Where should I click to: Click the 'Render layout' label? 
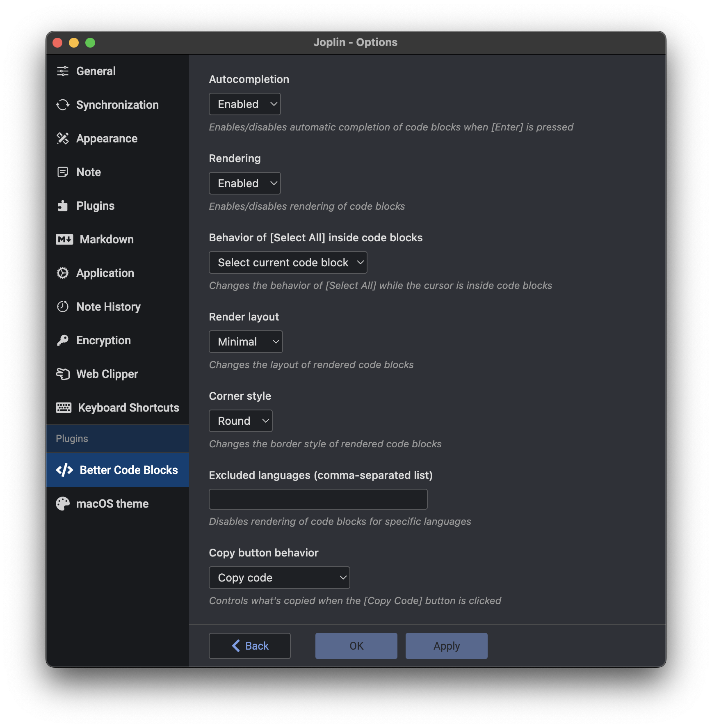point(244,317)
